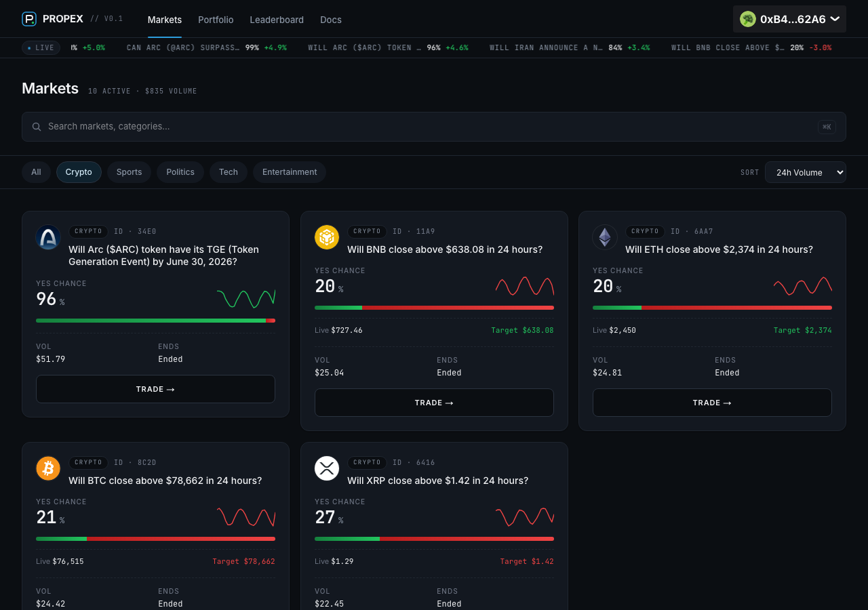Click the ETH market sparkline chart

point(803,285)
